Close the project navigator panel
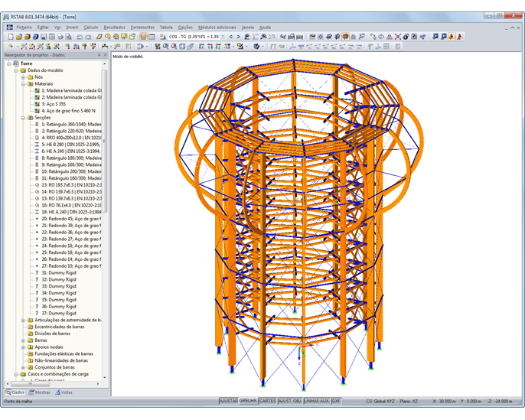Image resolution: width=525 pixels, height=420 pixels. pos(105,55)
